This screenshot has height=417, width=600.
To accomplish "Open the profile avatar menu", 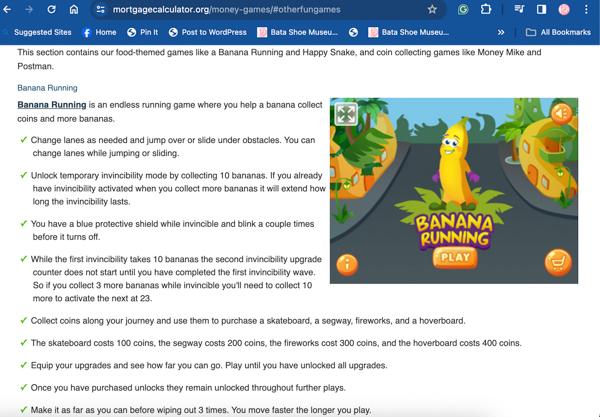I will tap(564, 9).
